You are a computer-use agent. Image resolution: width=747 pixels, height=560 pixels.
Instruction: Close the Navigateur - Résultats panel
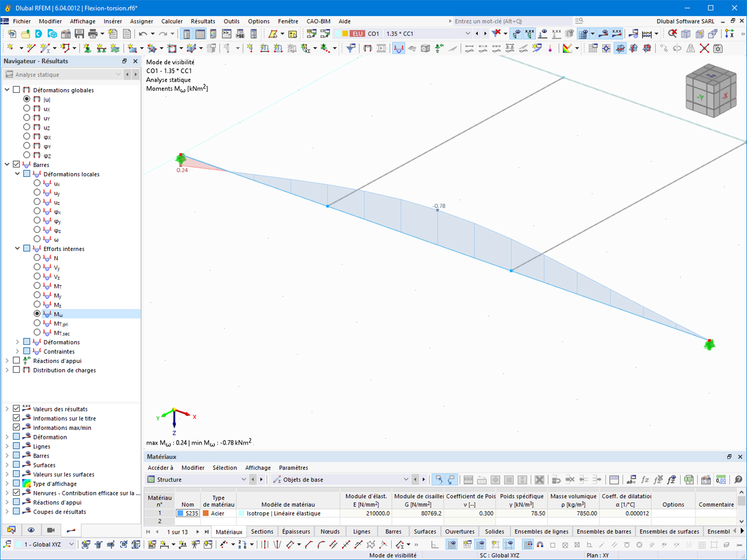click(135, 61)
